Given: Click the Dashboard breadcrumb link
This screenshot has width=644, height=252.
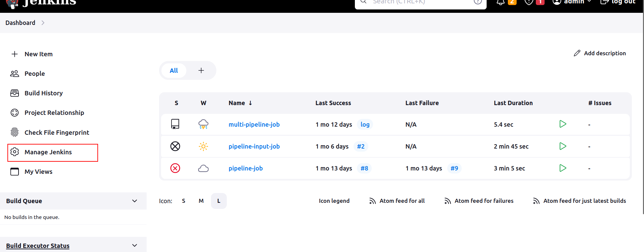Looking at the screenshot, I should point(20,23).
